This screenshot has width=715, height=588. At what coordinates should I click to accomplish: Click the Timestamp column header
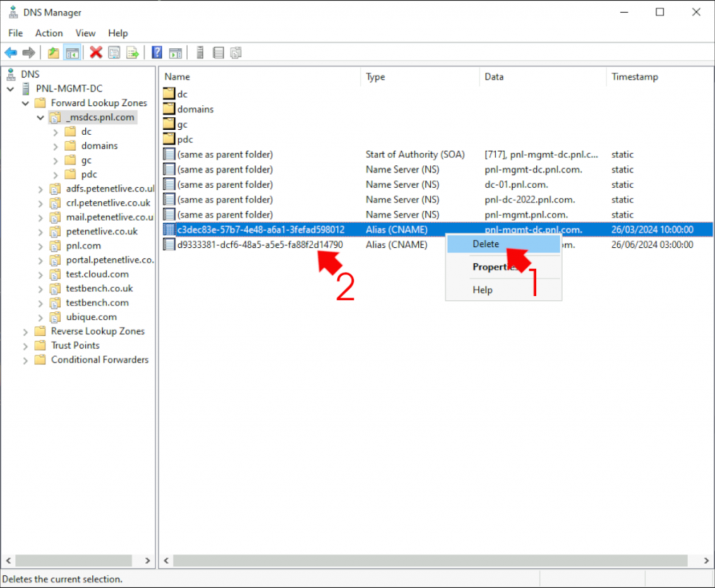pyautogui.click(x=635, y=77)
